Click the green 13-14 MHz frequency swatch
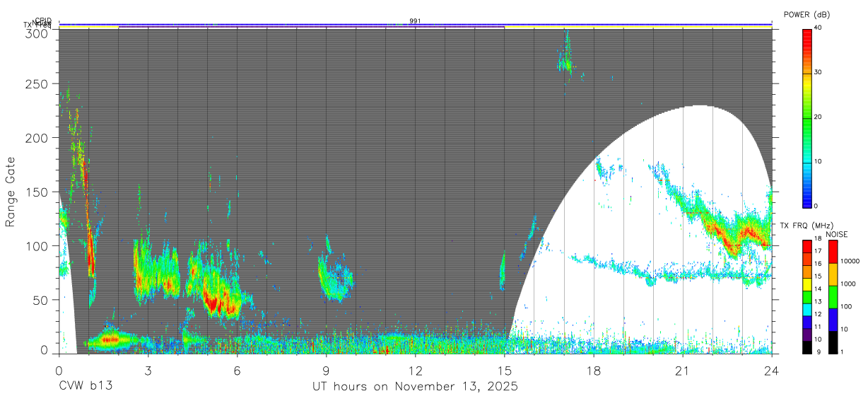 (807, 297)
